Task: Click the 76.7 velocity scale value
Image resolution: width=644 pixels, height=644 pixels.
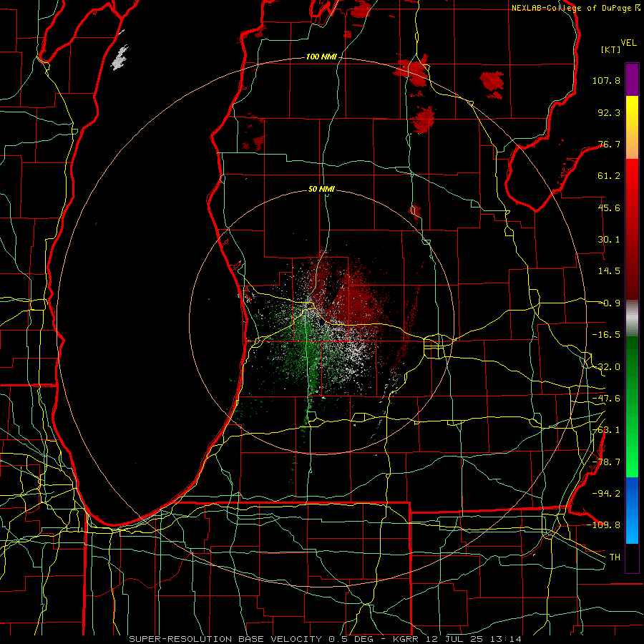Action: (609, 144)
